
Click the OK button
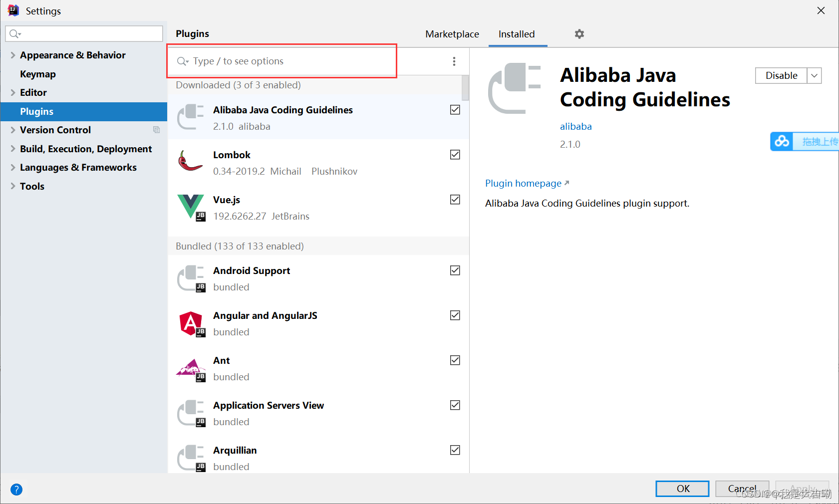pyautogui.click(x=682, y=489)
